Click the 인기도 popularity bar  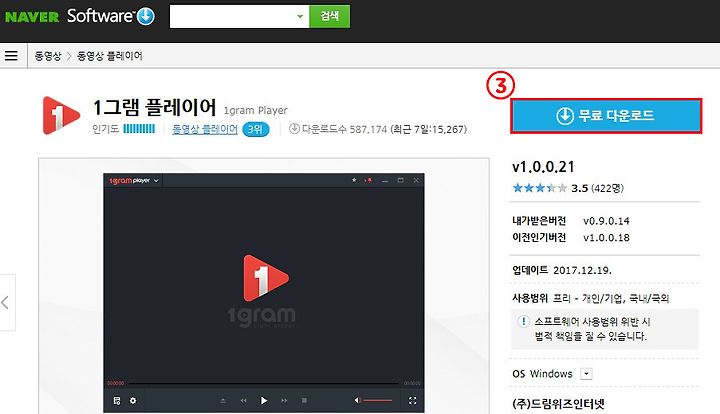139,129
